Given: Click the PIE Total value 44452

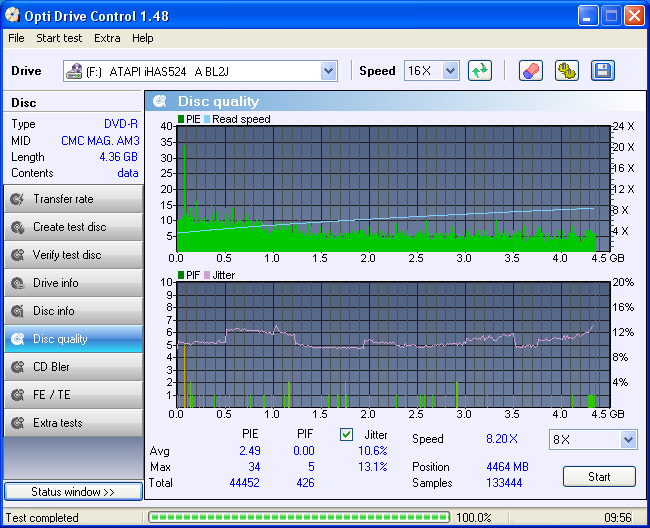Looking at the screenshot, I should click(244, 483).
